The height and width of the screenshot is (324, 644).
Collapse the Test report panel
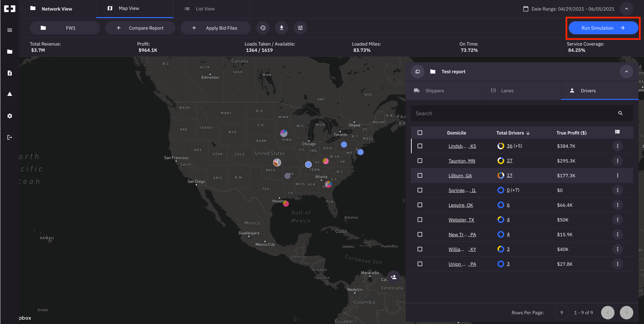pyautogui.click(x=626, y=72)
